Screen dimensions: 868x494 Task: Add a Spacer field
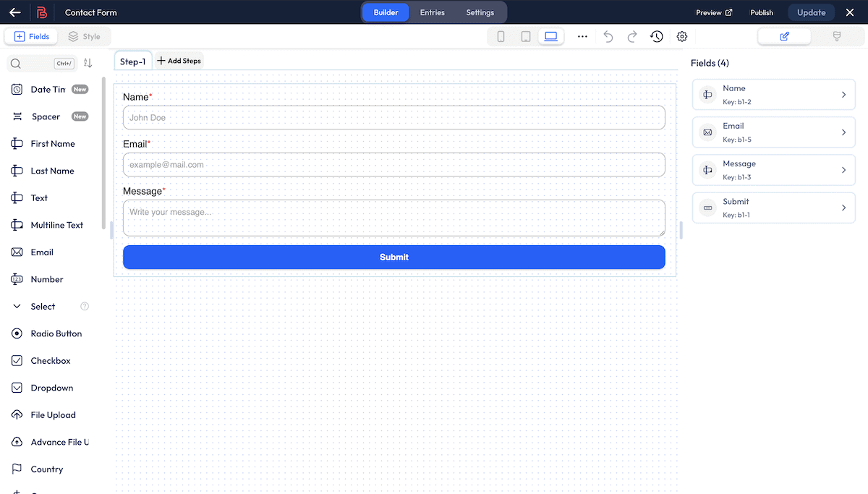[x=49, y=116]
